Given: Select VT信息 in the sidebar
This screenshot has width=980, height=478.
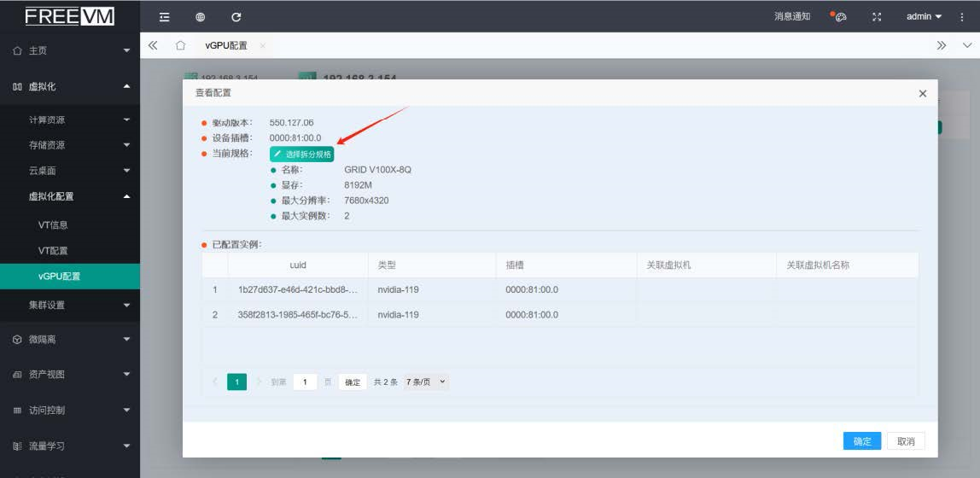Looking at the screenshot, I should click(53, 225).
